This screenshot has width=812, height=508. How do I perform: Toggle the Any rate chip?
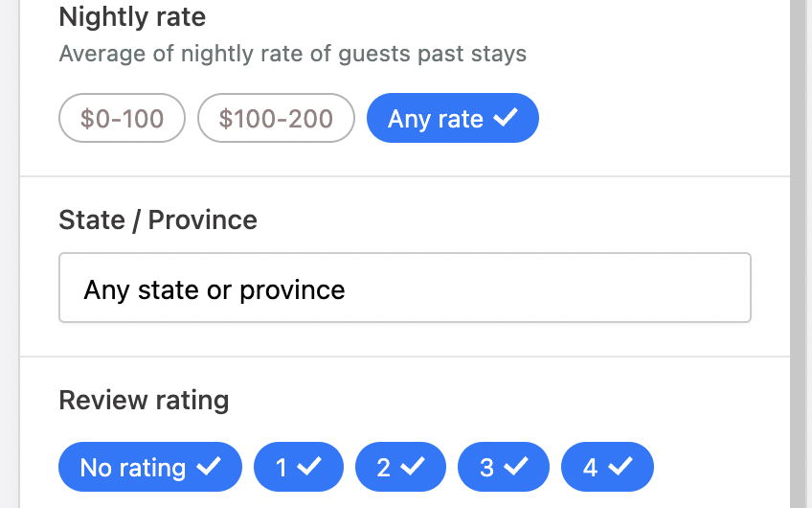pyautogui.click(x=452, y=119)
